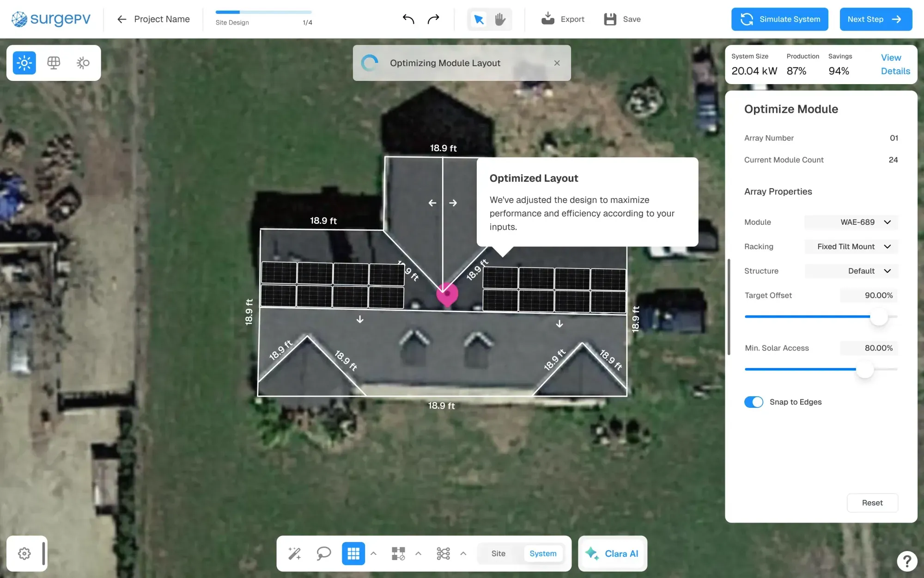Open the Module WAE-689 dropdown

click(851, 222)
